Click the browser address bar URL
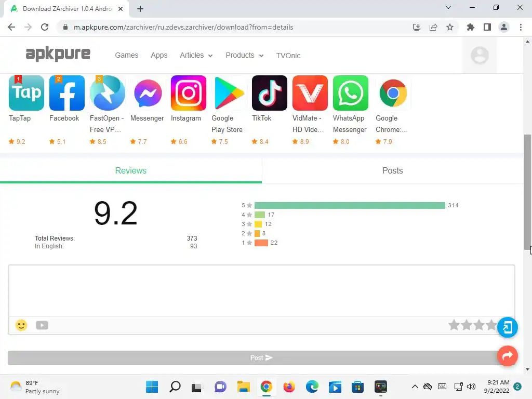Viewport: 532px width, 399px height. 183,27
